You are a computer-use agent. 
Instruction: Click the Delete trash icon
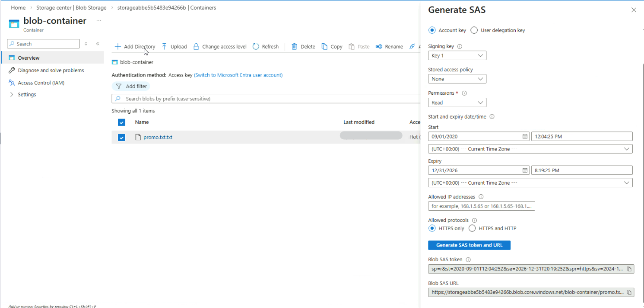pyautogui.click(x=295, y=47)
